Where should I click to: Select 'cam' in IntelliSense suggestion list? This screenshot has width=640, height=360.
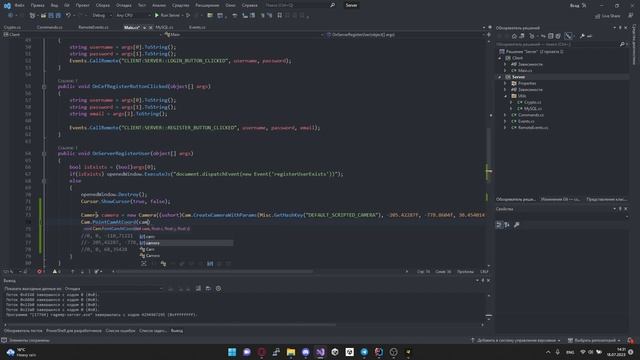[186, 237]
